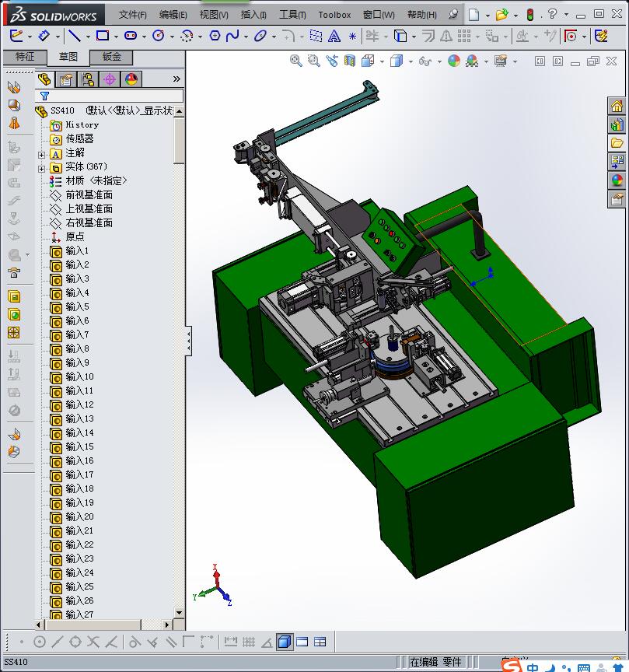629x672 pixels.
Task: Click the Design Library folder icon
Action: point(617,142)
